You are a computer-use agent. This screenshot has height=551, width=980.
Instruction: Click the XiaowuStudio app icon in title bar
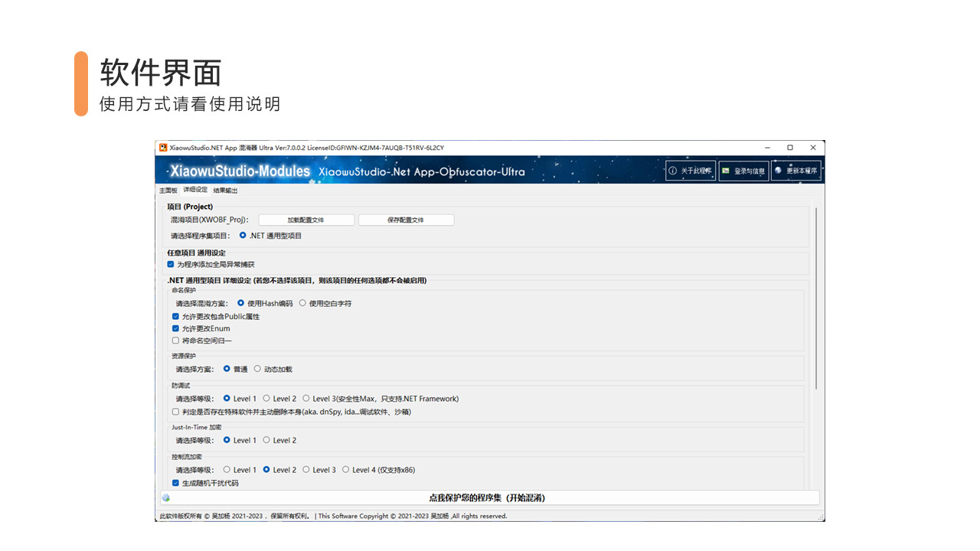click(x=163, y=148)
